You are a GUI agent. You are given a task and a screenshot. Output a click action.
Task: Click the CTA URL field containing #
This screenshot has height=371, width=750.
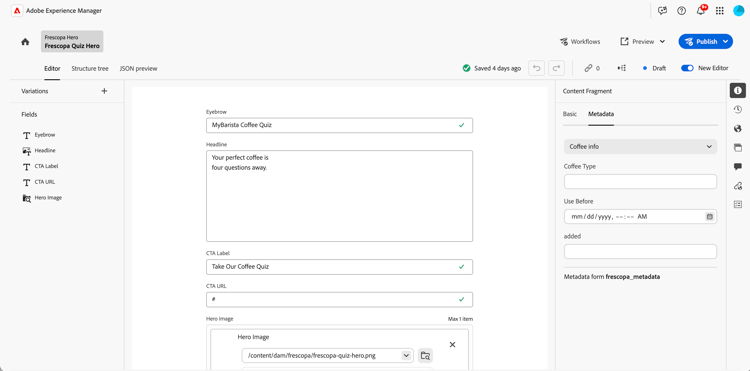[x=339, y=299]
